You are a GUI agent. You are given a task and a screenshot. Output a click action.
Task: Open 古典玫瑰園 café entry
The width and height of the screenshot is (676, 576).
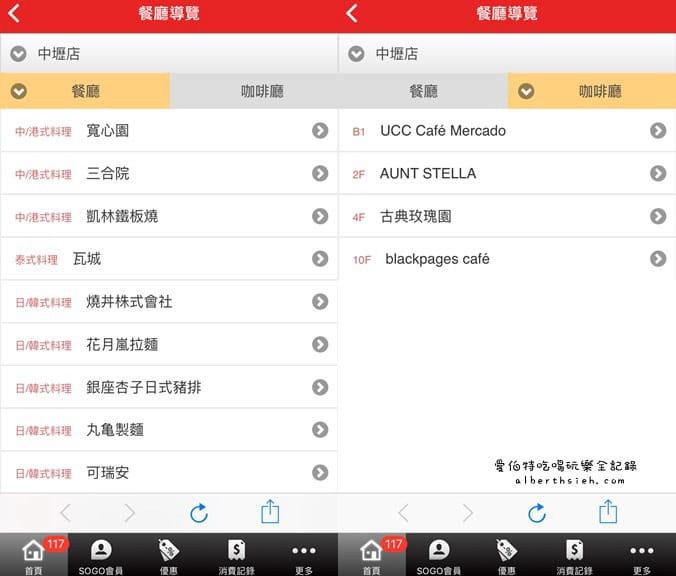coord(507,216)
